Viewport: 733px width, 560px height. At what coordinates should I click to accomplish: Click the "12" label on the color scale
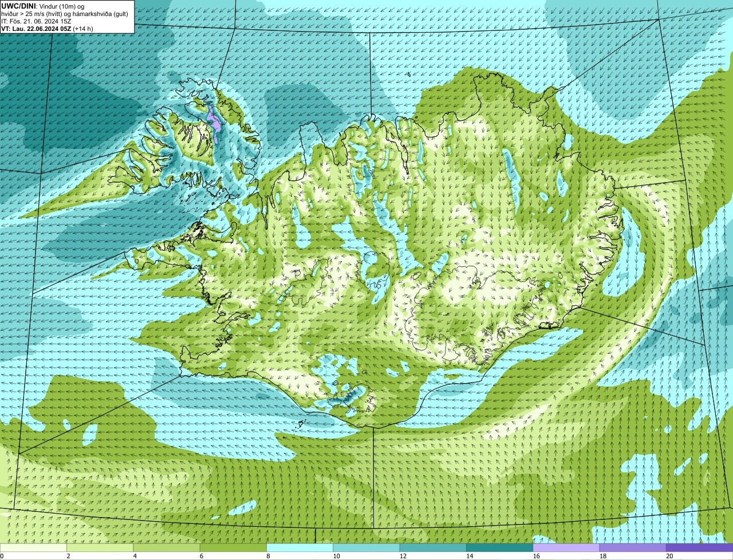click(x=402, y=556)
